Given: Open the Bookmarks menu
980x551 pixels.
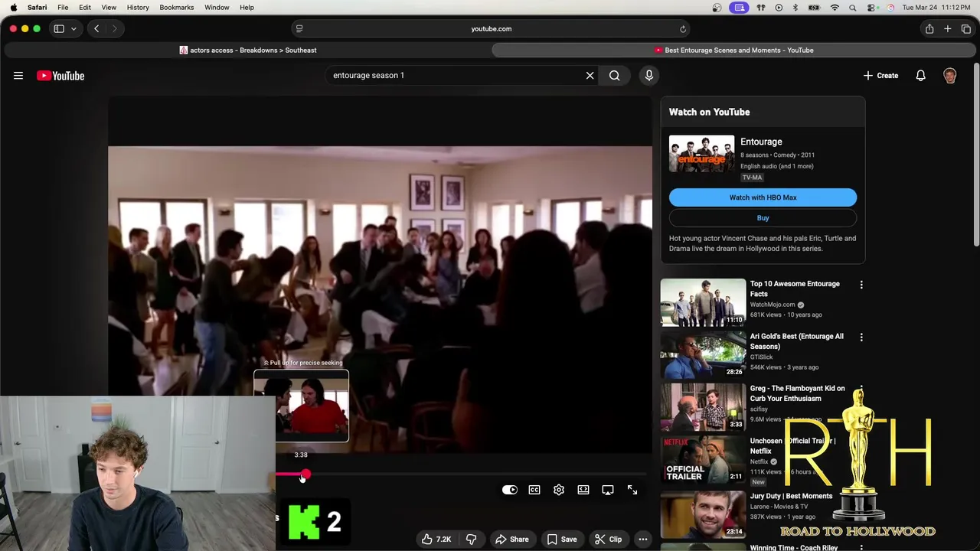Looking at the screenshot, I should pos(177,8).
